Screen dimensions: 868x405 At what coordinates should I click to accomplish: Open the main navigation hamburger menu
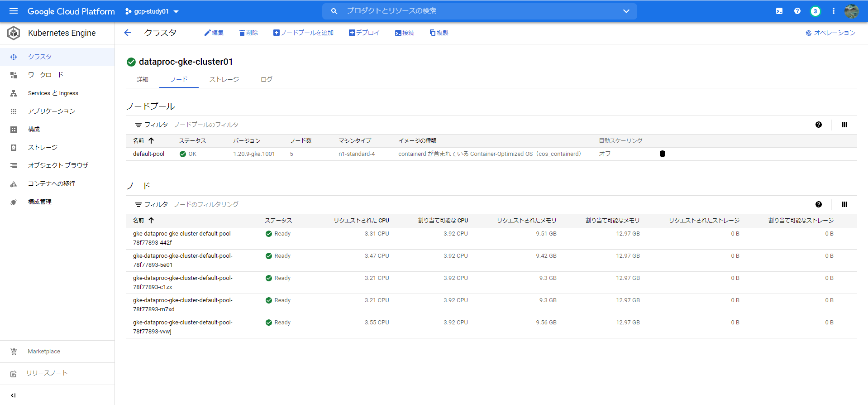(14, 11)
